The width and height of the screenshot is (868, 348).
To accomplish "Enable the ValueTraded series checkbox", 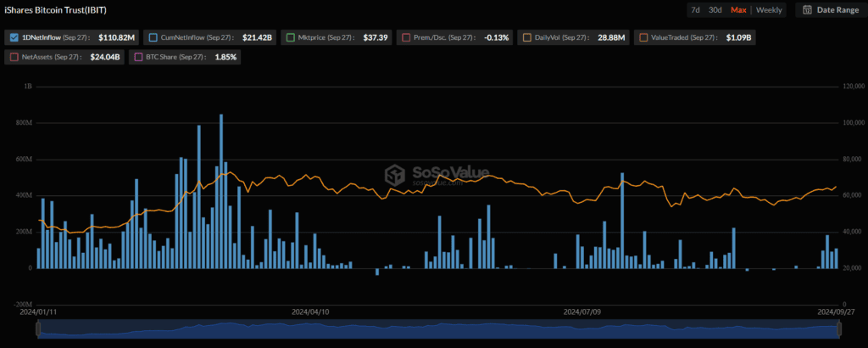I will [644, 37].
